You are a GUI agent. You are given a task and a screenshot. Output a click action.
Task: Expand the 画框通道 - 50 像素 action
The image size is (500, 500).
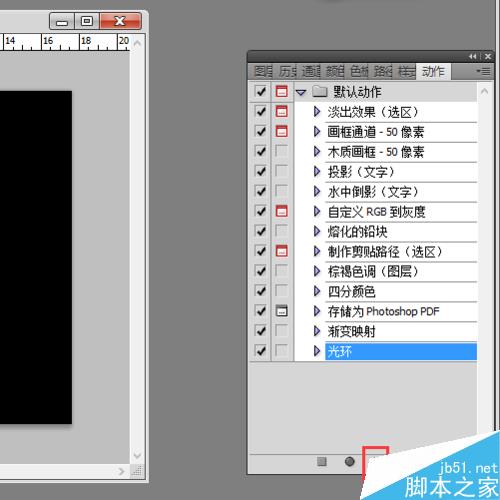(317, 132)
